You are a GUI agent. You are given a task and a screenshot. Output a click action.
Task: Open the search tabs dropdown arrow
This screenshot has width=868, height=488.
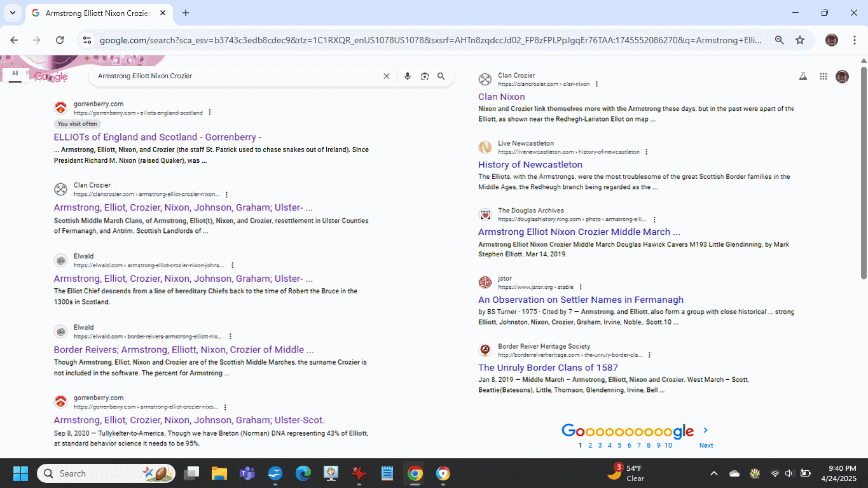point(12,13)
